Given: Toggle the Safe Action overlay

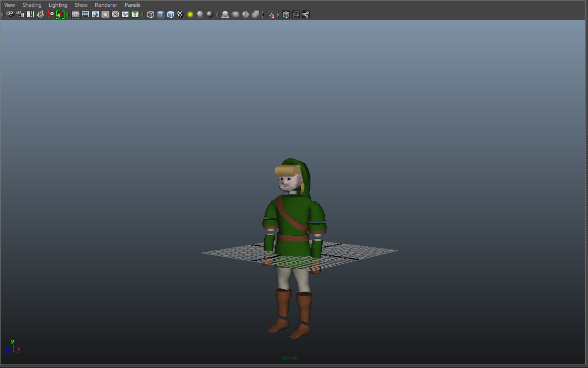Looking at the screenshot, I should (125, 14).
